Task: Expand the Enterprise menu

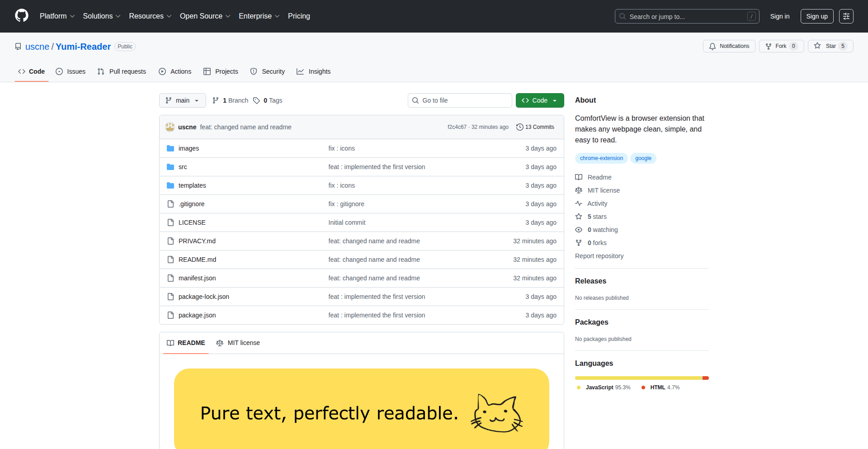Action: 259,16
